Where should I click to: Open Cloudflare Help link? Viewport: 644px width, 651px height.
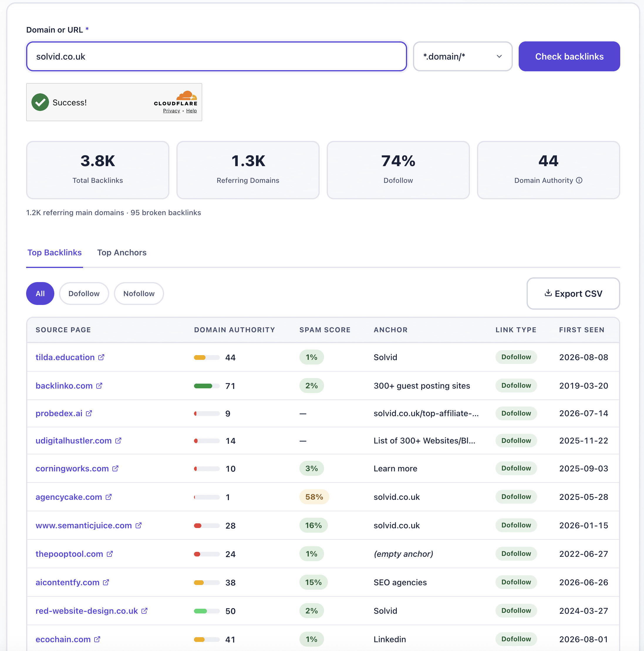click(191, 111)
